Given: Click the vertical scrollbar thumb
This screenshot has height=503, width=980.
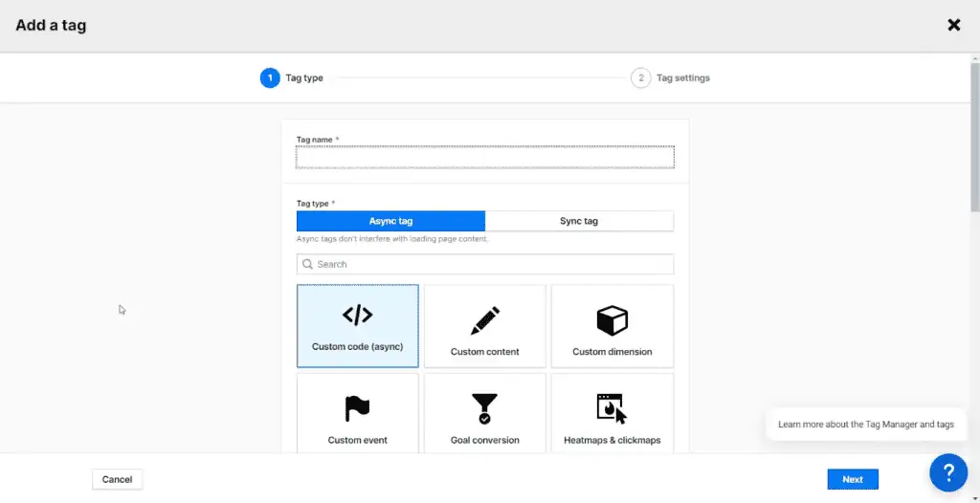Looking at the screenshot, I should pyautogui.click(x=975, y=137).
